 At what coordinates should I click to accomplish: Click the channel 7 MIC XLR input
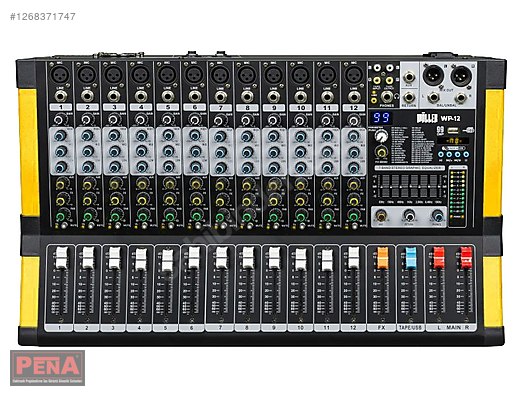pyautogui.click(x=220, y=74)
